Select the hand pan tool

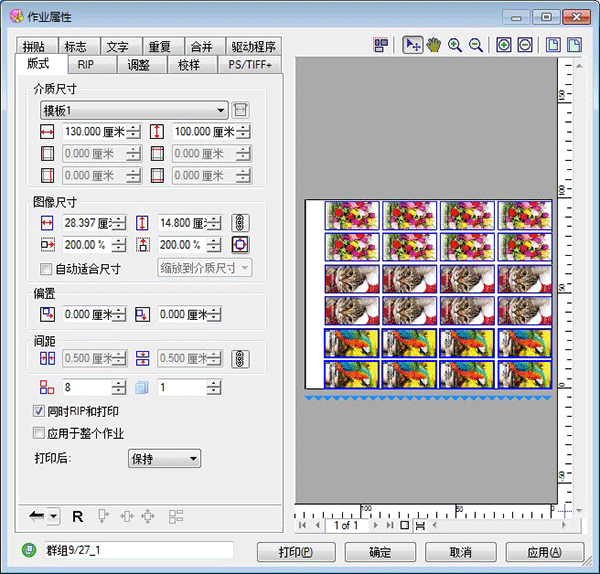tap(434, 45)
